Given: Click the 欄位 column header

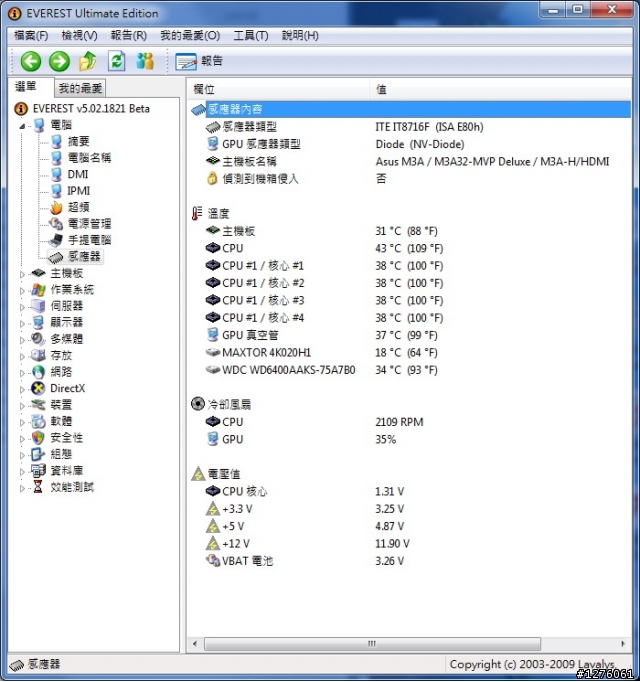Looking at the screenshot, I should [278, 90].
